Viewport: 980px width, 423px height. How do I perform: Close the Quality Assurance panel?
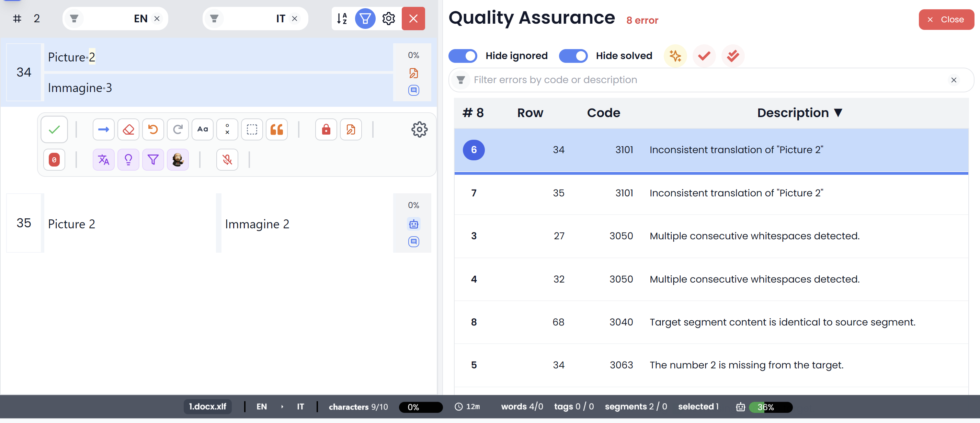coord(946,20)
